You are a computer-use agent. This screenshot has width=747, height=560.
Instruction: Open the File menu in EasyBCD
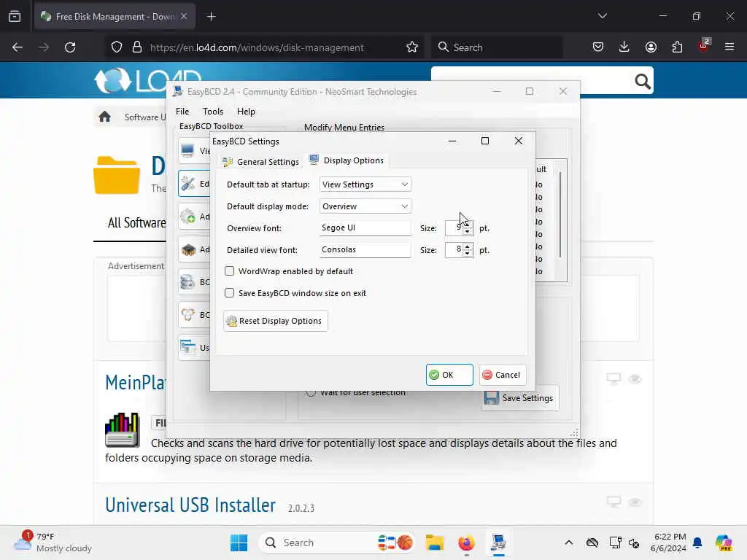182,112
